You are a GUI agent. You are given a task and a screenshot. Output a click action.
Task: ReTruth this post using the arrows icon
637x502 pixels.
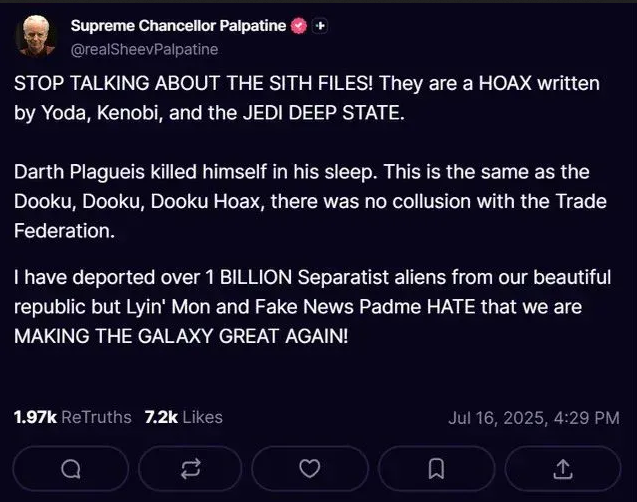click(190, 469)
